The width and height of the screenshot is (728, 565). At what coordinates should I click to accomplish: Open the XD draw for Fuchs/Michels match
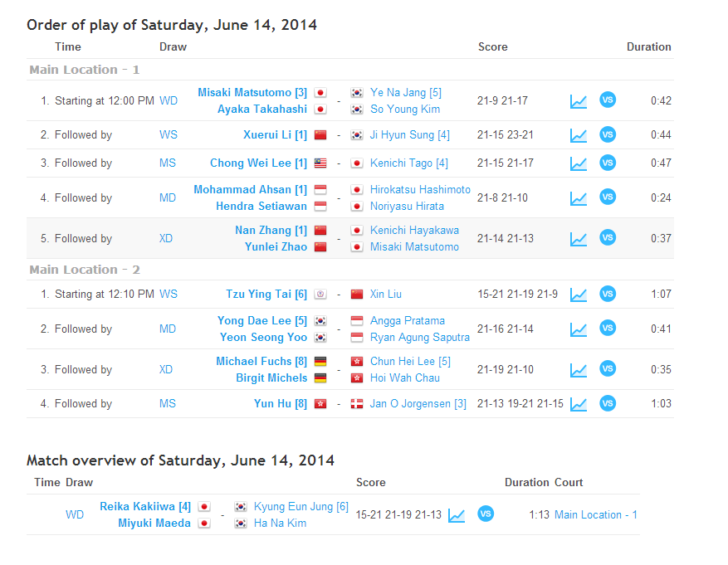pos(166,369)
